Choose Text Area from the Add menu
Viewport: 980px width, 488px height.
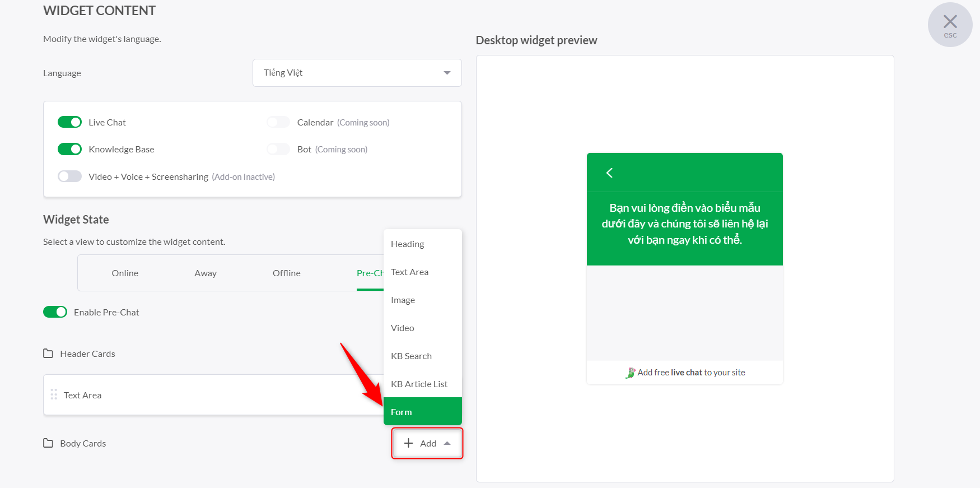point(423,272)
